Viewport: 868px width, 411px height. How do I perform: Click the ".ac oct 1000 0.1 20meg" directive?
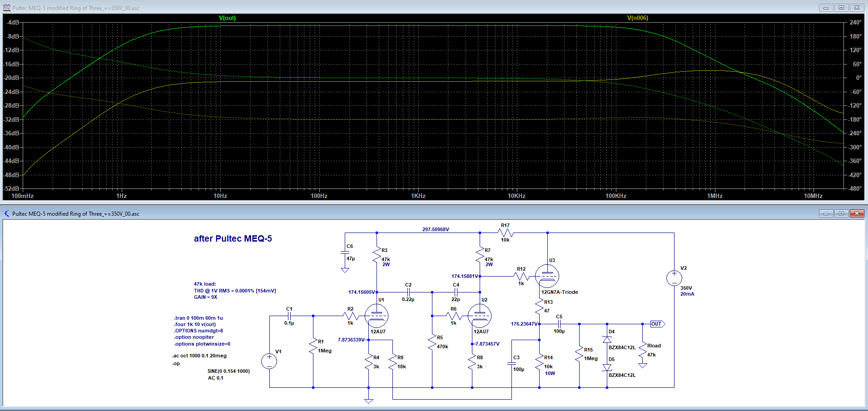tap(199, 356)
